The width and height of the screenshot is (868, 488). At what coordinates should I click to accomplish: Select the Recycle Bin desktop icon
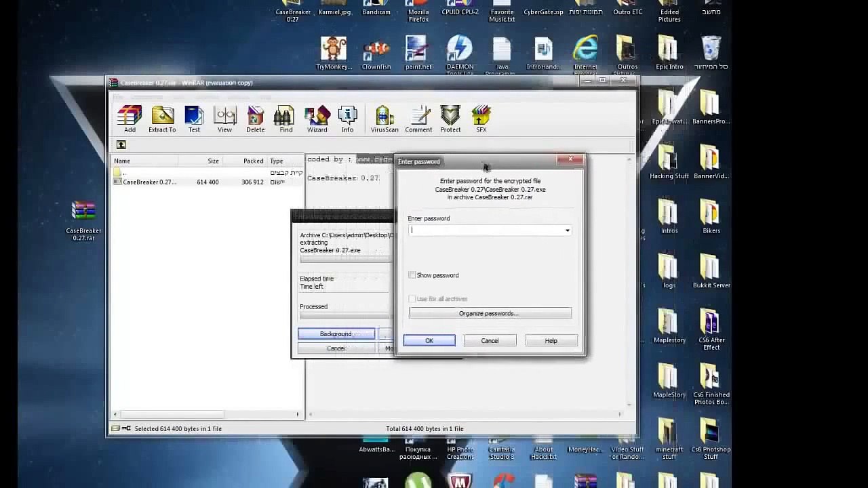[x=711, y=53]
